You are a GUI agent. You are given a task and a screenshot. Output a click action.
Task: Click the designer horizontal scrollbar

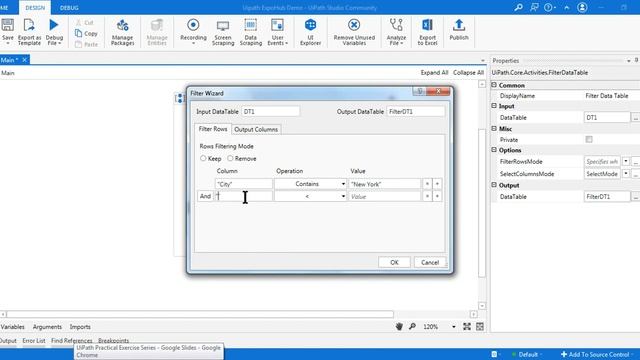coord(200,314)
